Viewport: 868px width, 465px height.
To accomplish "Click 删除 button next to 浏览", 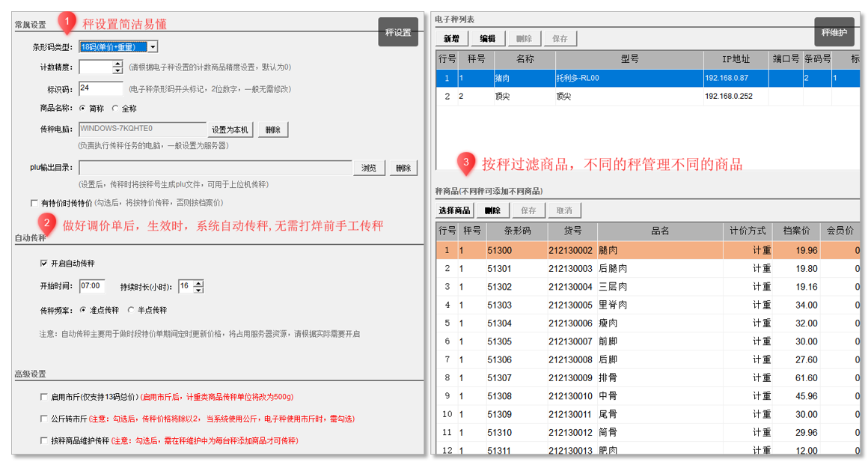I will (403, 168).
